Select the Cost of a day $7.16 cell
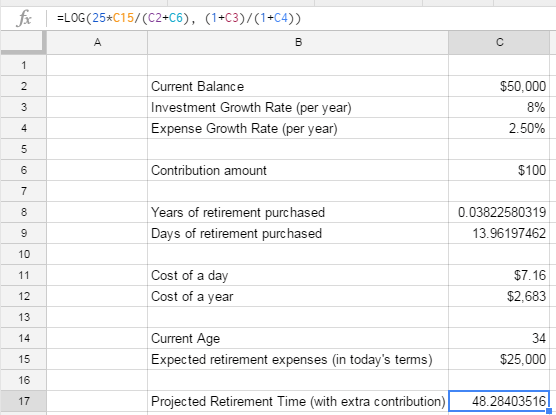This screenshot has height=415, width=556. [499, 275]
